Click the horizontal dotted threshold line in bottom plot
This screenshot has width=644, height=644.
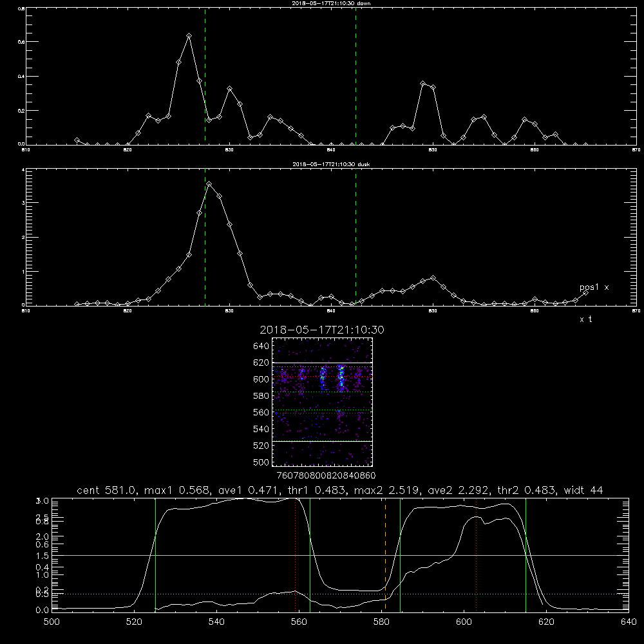coord(340,594)
